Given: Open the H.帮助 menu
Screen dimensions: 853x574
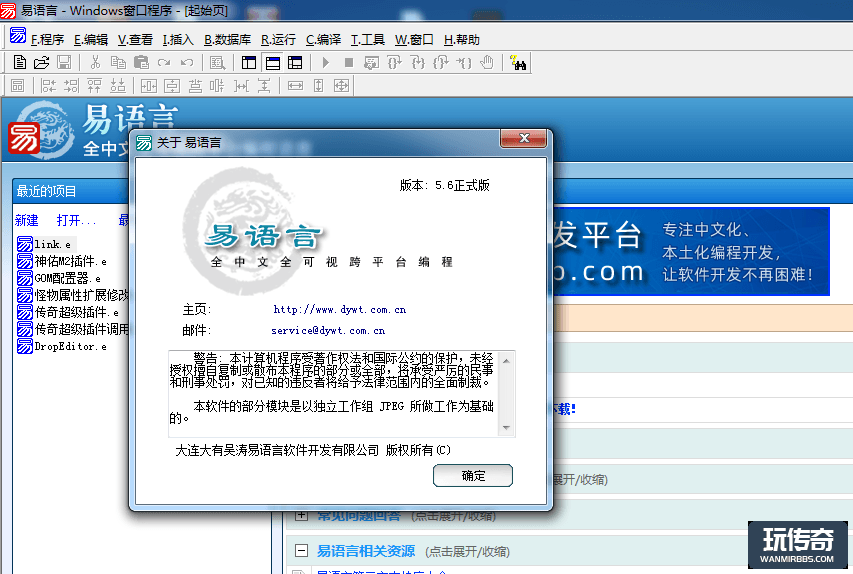Looking at the screenshot, I should pos(461,40).
